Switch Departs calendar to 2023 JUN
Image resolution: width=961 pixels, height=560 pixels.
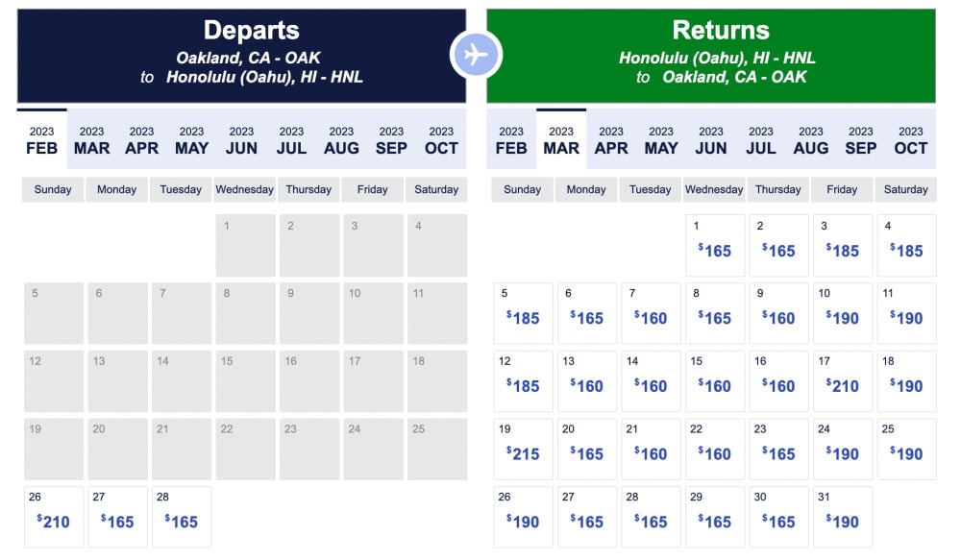[x=241, y=140]
